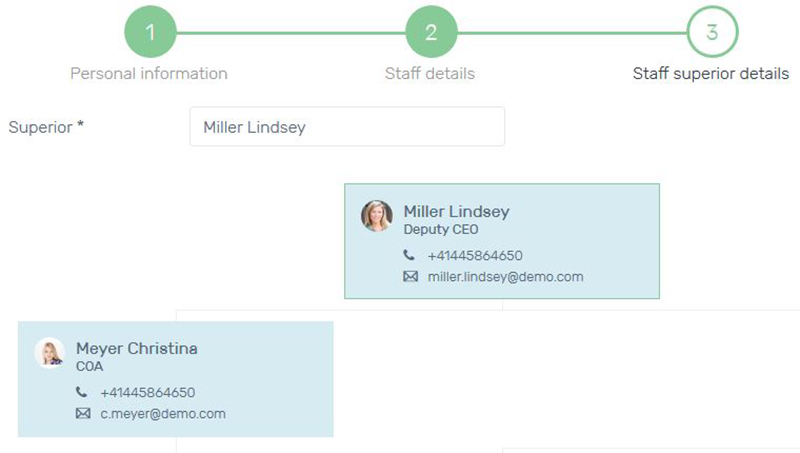
Task: Go to Personal information step label
Action: pos(149,73)
